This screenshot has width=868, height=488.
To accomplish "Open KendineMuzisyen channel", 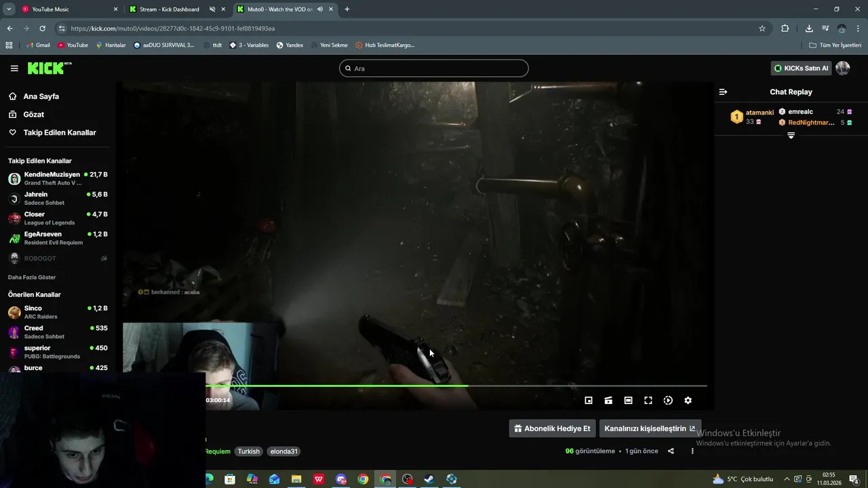I will (x=58, y=179).
